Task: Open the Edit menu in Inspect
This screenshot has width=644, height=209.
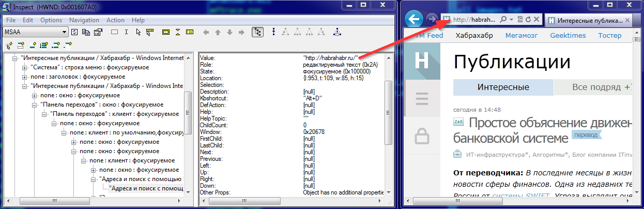Action: [28, 20]
